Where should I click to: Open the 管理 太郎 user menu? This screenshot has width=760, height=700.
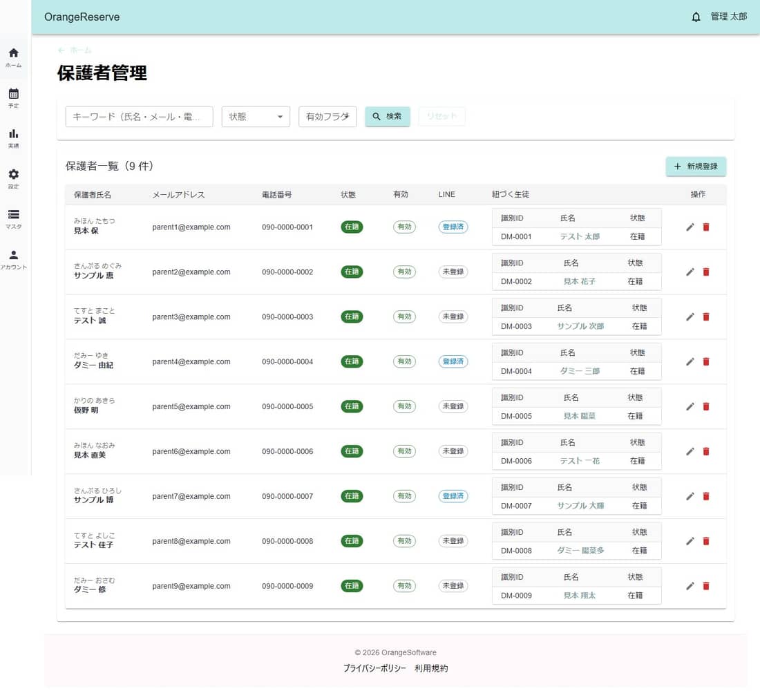coord(728,17)
